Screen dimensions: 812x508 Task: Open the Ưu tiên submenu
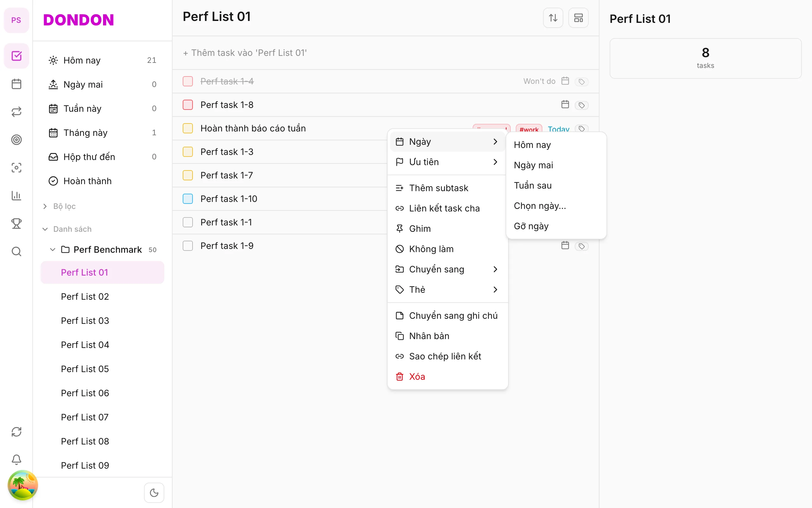click(447, 162)
